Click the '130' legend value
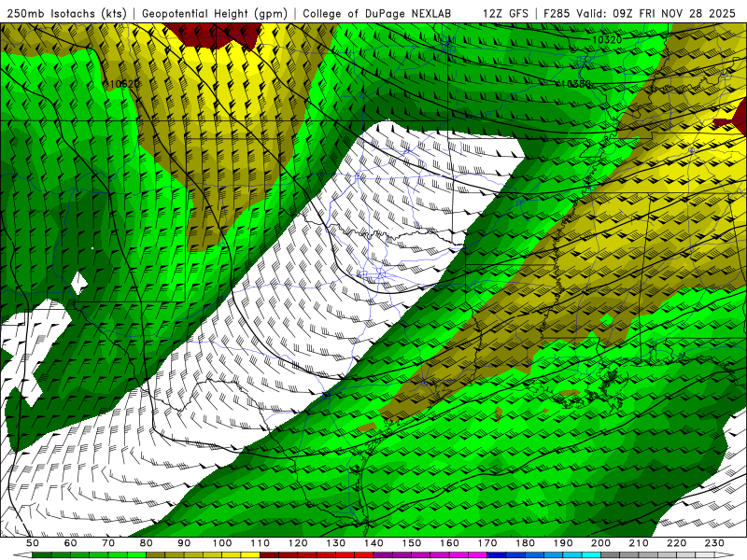The image size is (747, 560). (336, 543)
